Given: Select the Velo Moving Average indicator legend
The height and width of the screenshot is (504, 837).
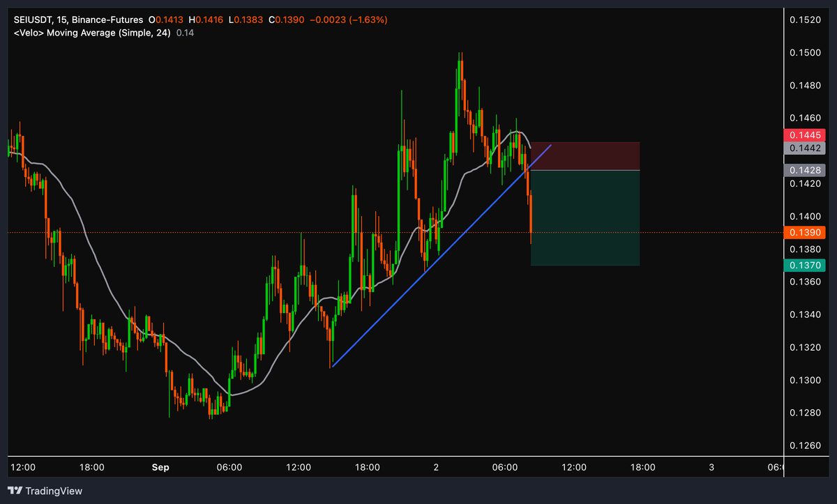Looking at the screenshot, I should point(92,33).
